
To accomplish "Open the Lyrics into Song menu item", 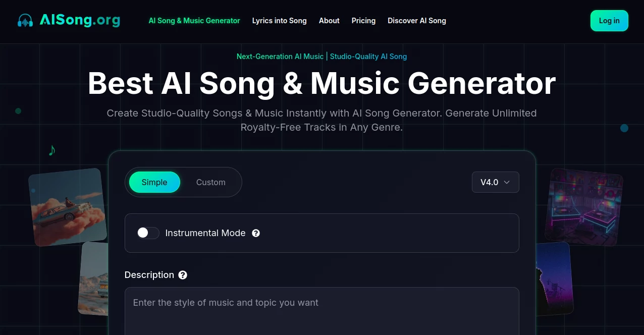I will pyautogui.click(x=279, y=21).
